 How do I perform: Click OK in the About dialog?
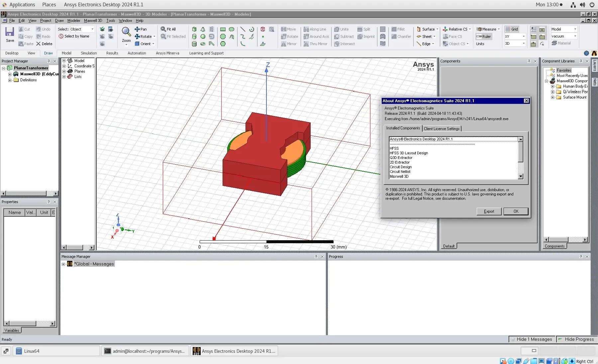pyautogui.click(x=516, y=211)
